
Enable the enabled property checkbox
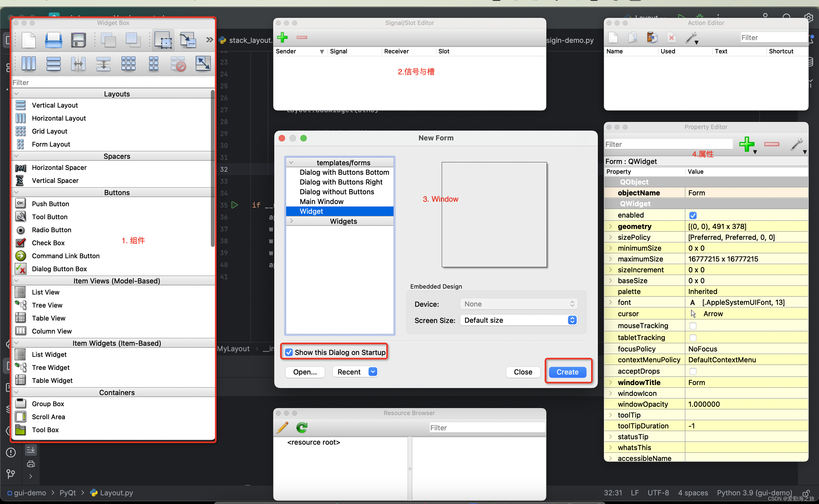692,215
